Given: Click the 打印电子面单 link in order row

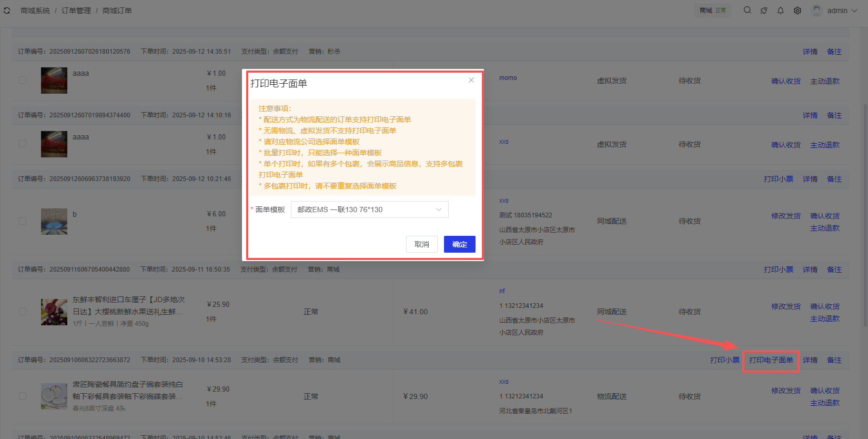Looking at the screenshot, I should tap(771, 360).
